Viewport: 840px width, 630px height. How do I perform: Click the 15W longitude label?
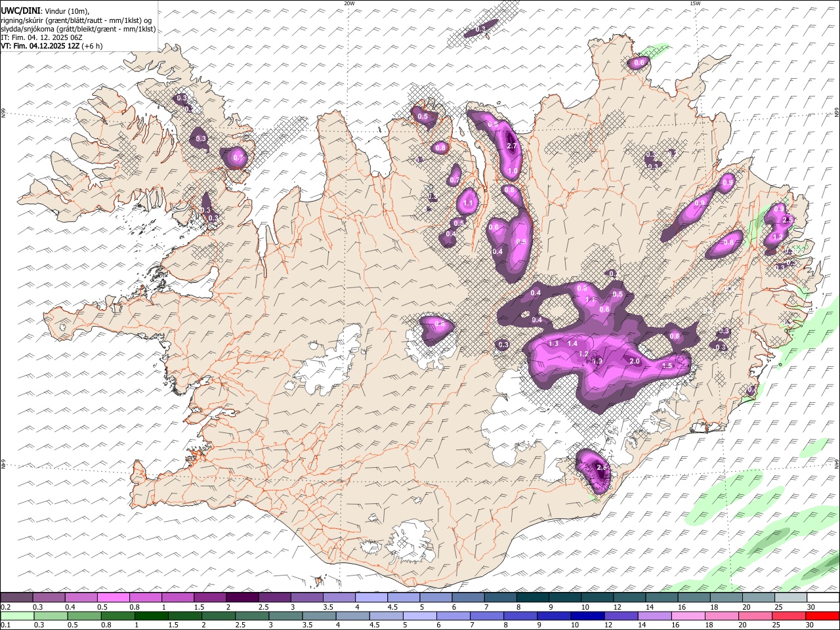coord(695,3)
